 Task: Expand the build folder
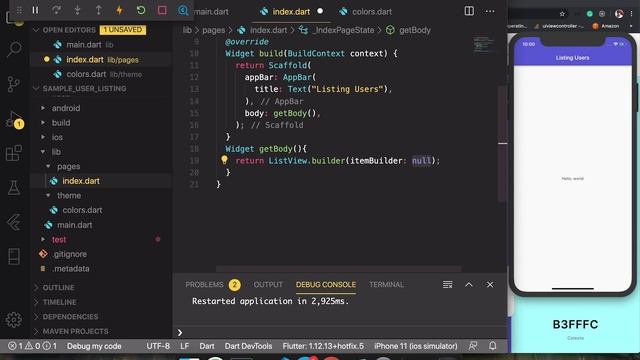coord(60,123)
